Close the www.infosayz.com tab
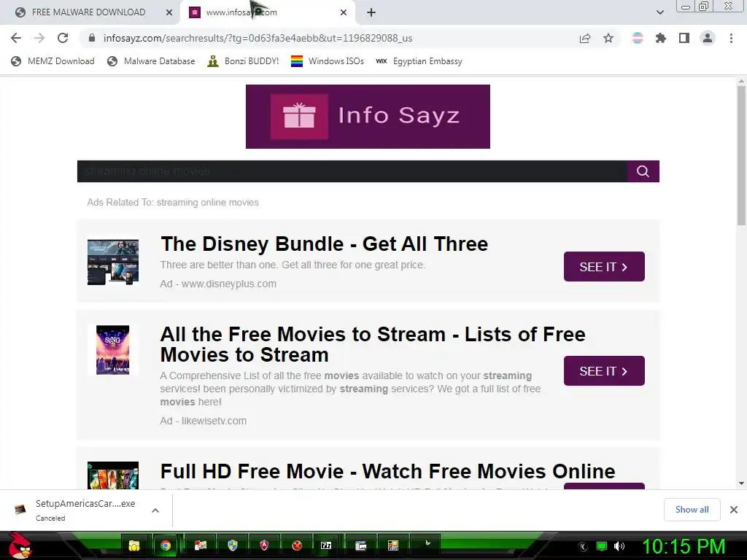 344,12
